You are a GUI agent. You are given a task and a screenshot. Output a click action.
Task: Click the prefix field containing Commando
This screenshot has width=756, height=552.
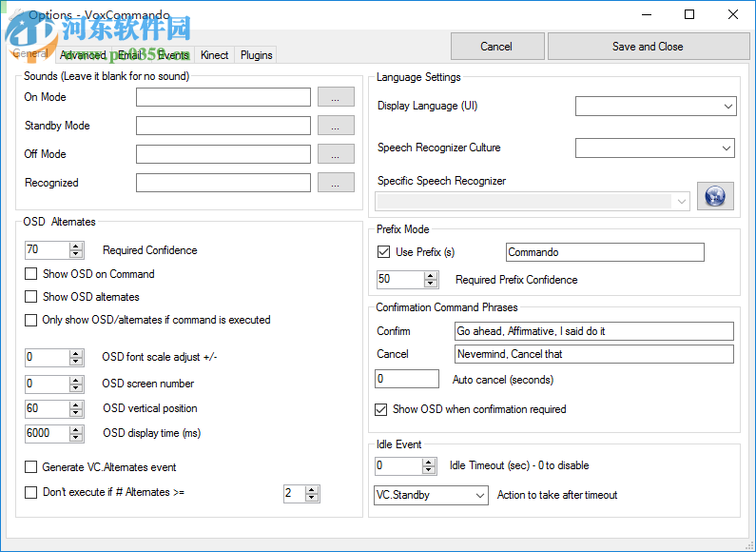(x=605, y=252)
